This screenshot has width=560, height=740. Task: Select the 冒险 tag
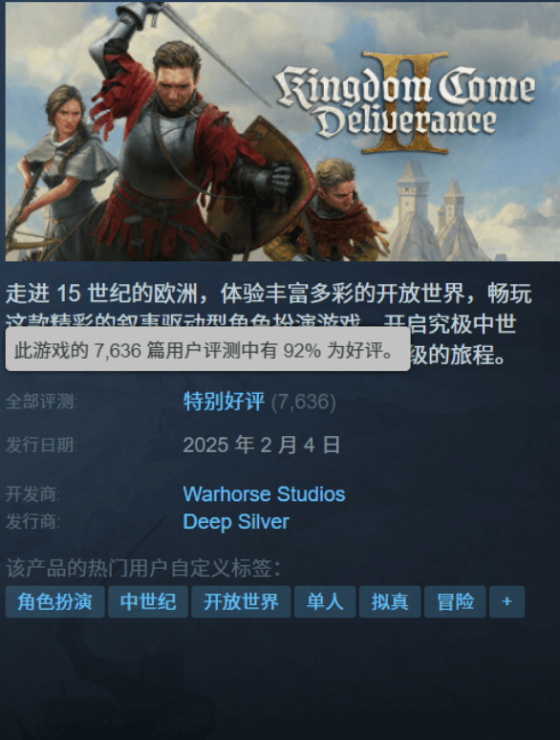coord(455,601)
